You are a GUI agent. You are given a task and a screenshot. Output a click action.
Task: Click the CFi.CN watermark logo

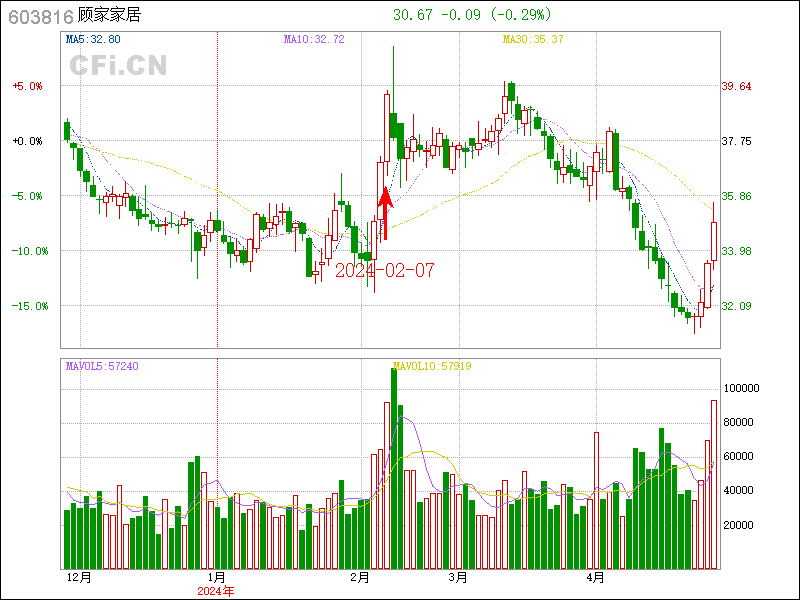[x=118, y=65]
